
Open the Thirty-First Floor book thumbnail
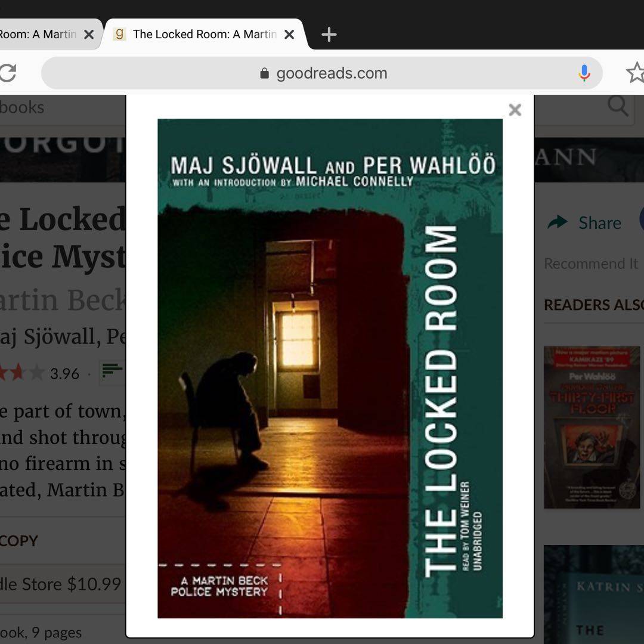click(x=592, y=427)
